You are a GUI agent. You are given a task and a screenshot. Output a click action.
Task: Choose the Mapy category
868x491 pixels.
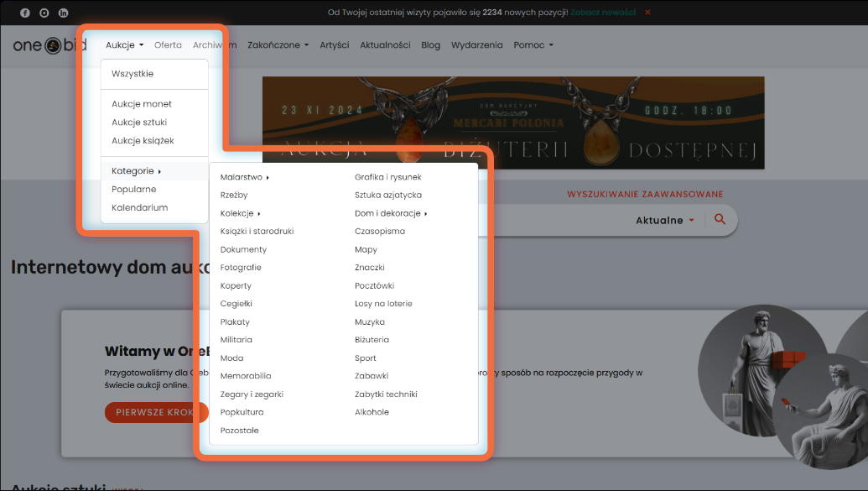tap(366, 249)
